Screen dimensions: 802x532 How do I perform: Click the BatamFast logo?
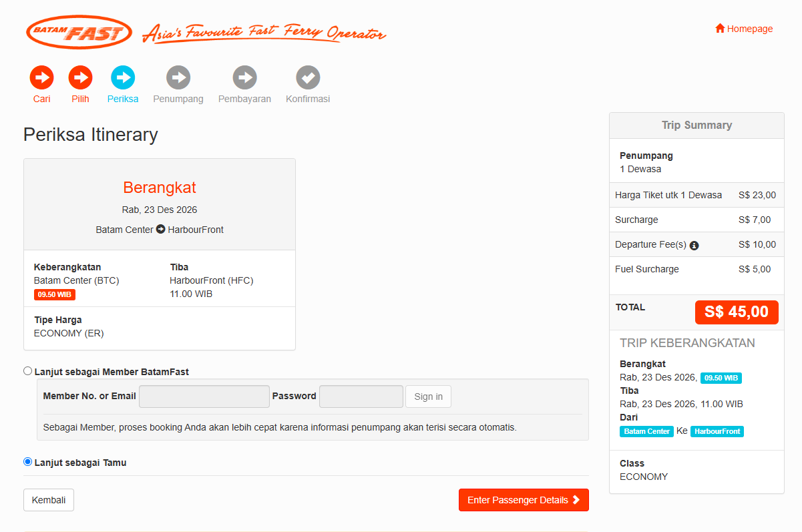(x=79, y=32)
